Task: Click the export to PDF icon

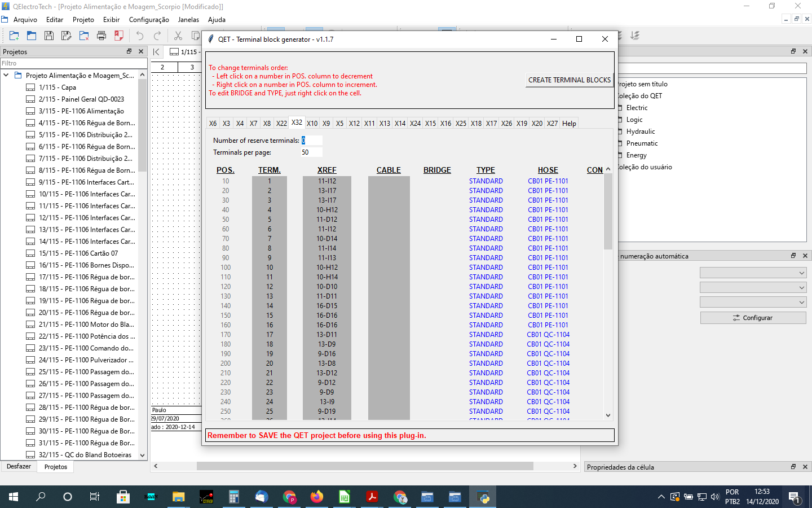Action: pyautogui.click(x=119, y=36)
